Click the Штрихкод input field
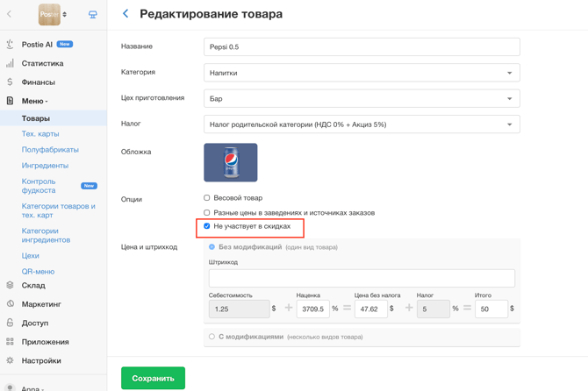Screen dimensions: 588x391 pos(362,278)
